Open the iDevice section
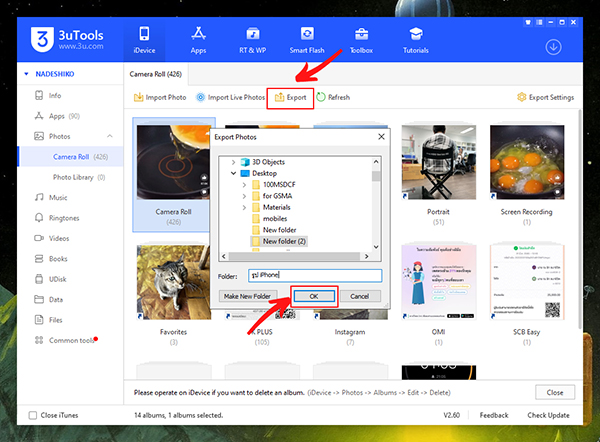The image size is (600, 442). (x=144, y=40)
